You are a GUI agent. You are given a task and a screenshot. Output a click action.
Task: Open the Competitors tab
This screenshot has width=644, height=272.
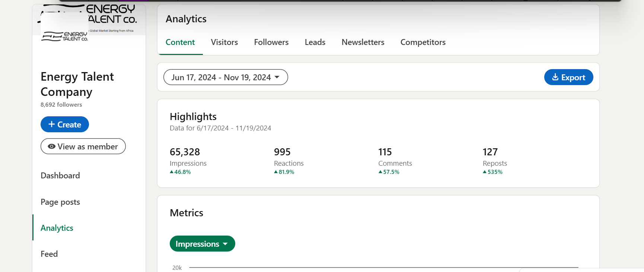pos(423,42)
